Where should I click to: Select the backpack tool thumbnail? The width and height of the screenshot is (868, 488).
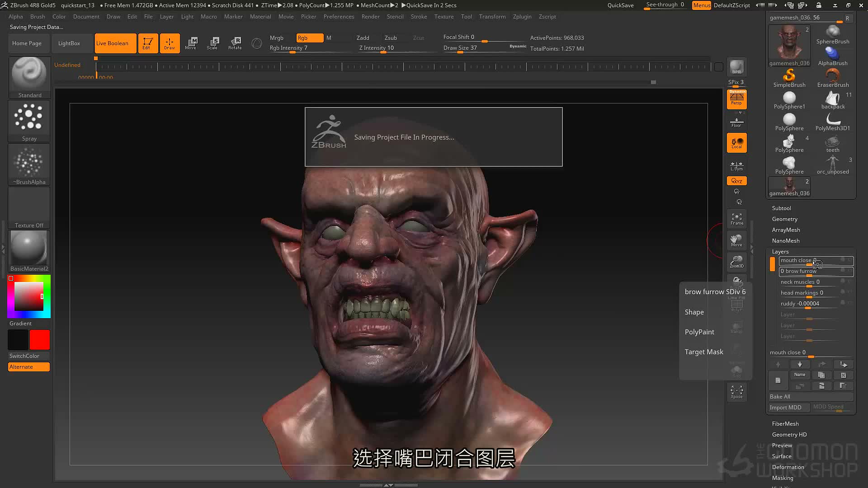(x=833, y=100)
